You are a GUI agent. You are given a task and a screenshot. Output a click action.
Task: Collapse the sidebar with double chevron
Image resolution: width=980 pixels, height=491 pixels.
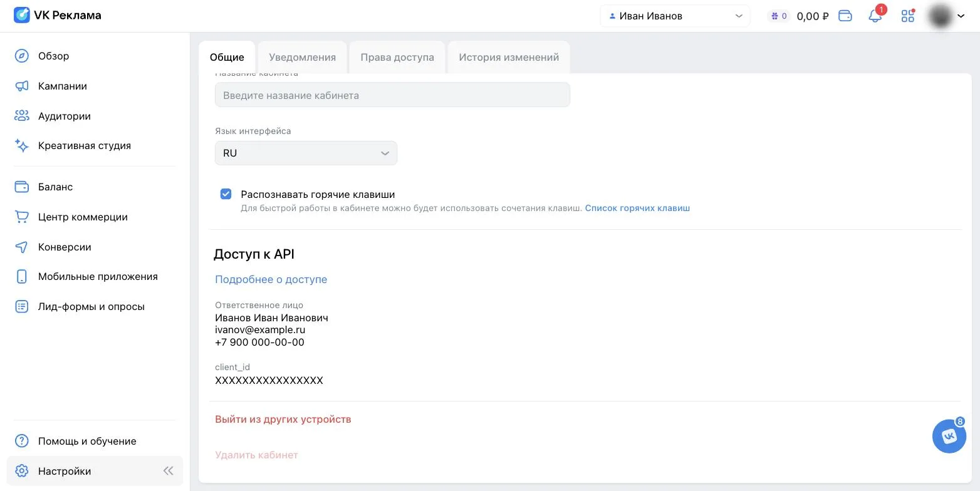click(x=168, y=471)
